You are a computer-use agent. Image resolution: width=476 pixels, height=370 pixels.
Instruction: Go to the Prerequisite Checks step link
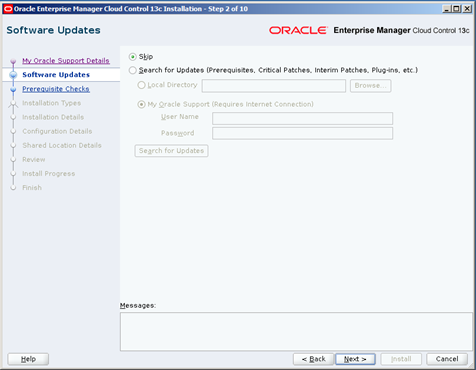56,89
